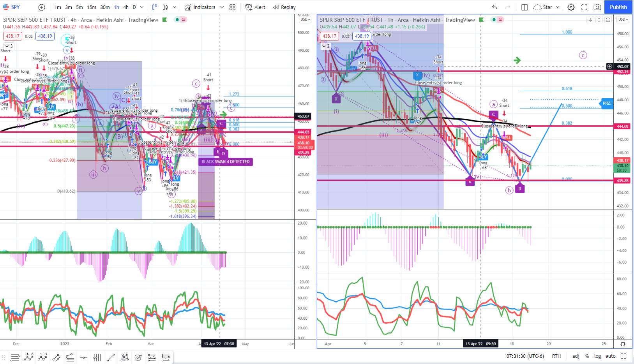Select the 5m timeframe
634x364 pixels.
pos(79,7)
